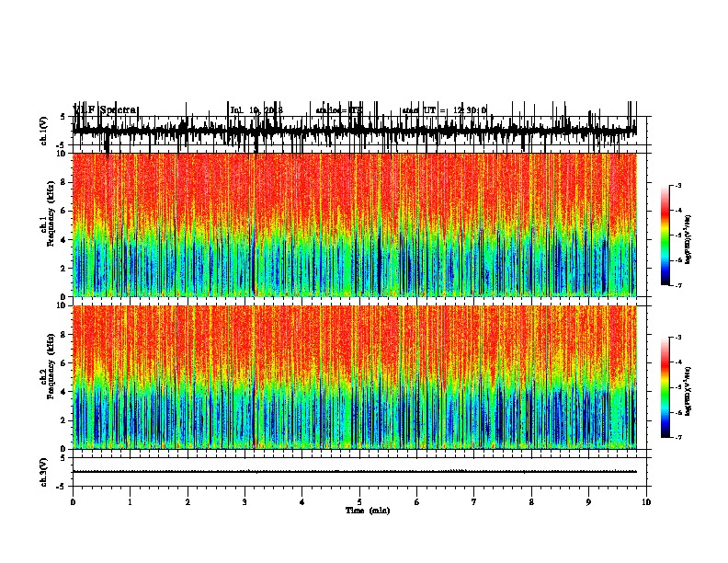Click the 'start UT = 12:30:0' header text
The height and width of the screenshot is (563, 728).
pyautogui.click(x=444, y=110)
